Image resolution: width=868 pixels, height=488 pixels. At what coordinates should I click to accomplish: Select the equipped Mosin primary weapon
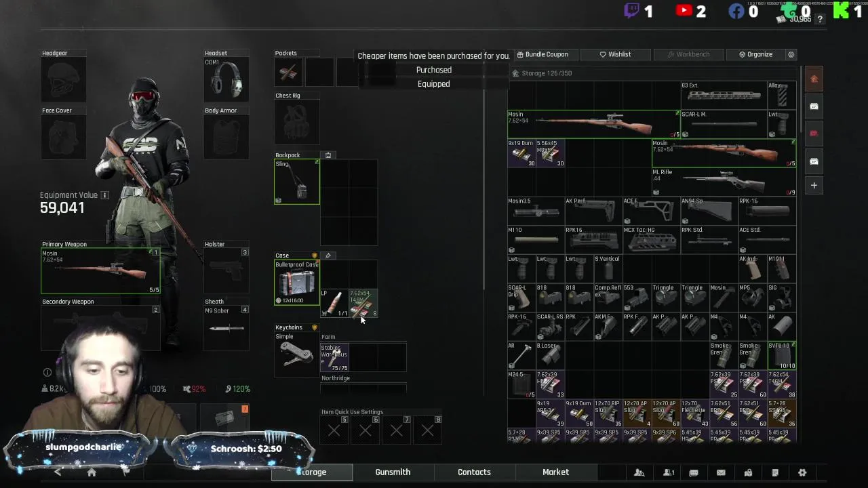101,271
